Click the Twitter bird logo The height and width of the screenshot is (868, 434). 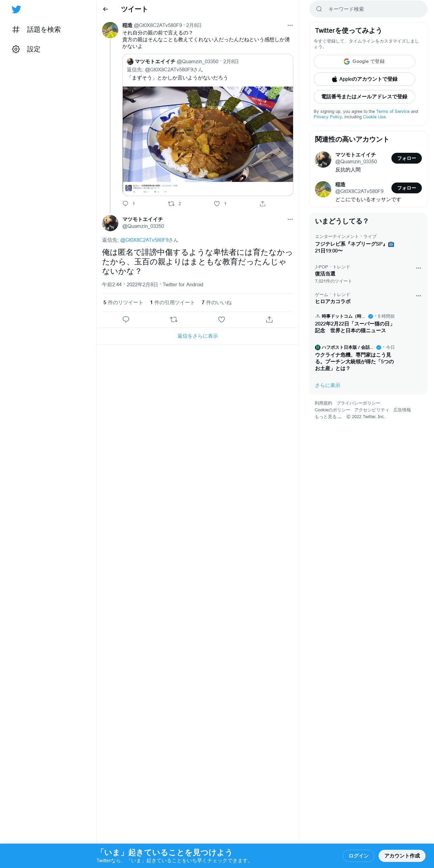16,9
